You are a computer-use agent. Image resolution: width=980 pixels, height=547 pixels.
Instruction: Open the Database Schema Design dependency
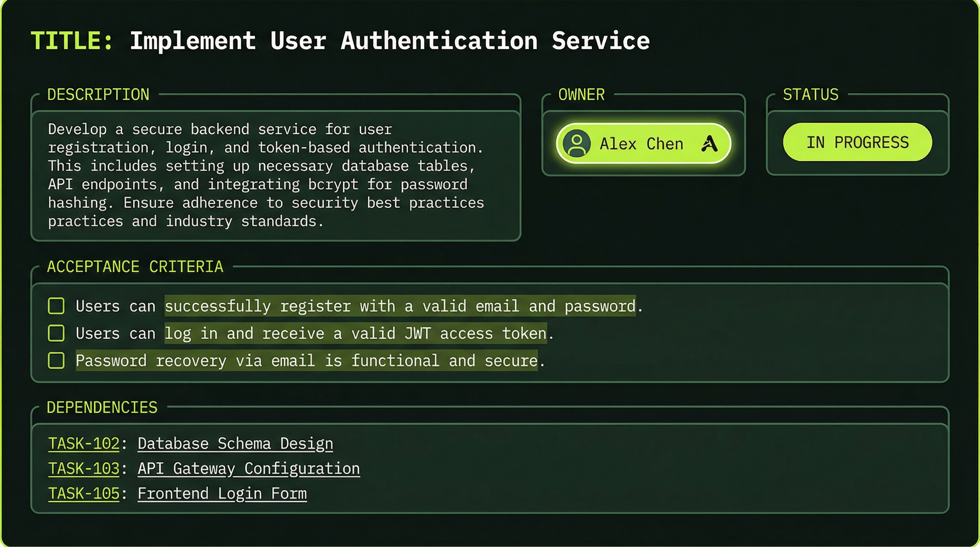[x=235, y=443]
